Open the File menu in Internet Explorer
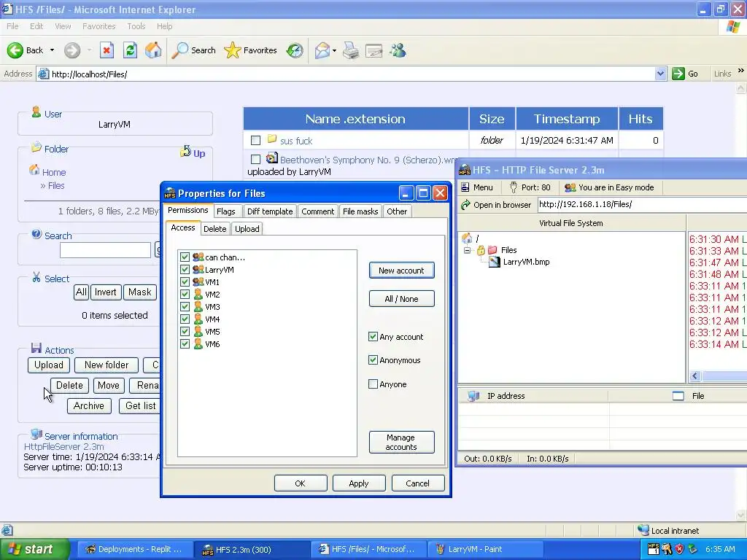 pos(13,26)
